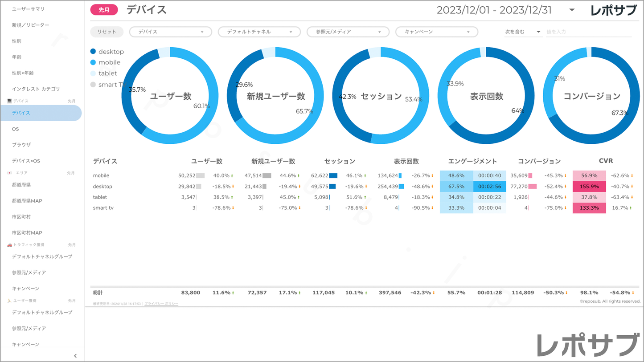
Task: Collapse the sidebar with the bottom chevron
Action: (75, 356)
